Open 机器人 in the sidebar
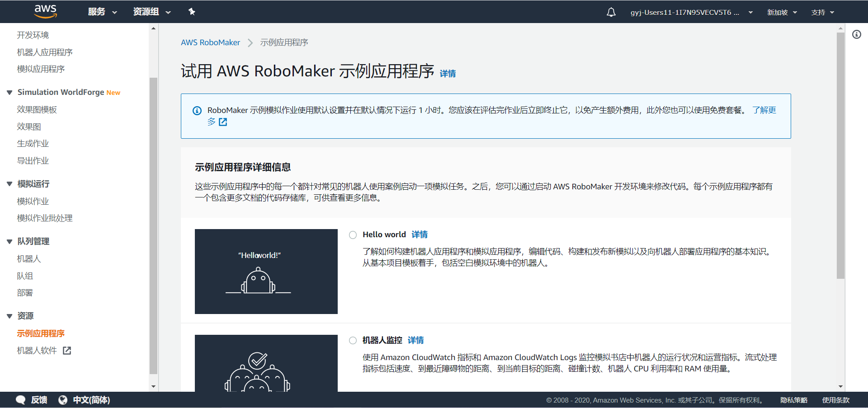 [x=29, y=259]
